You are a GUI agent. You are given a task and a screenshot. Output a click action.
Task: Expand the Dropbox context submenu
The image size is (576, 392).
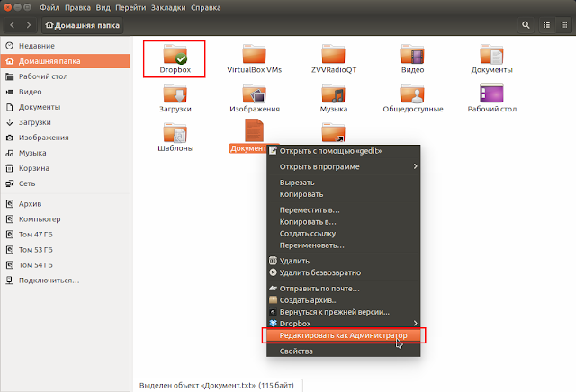coord(344,324)
